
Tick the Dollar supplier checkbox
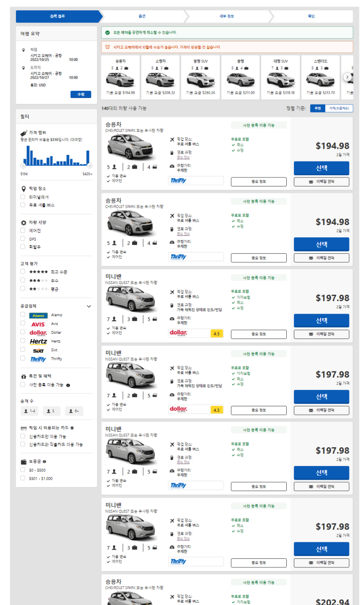click(23, 332)
